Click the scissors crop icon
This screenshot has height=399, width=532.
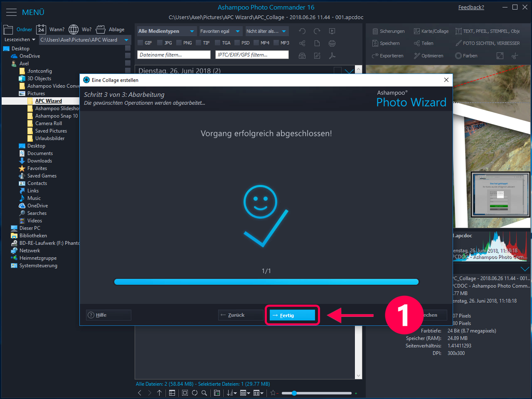click(x=515, y=56)
